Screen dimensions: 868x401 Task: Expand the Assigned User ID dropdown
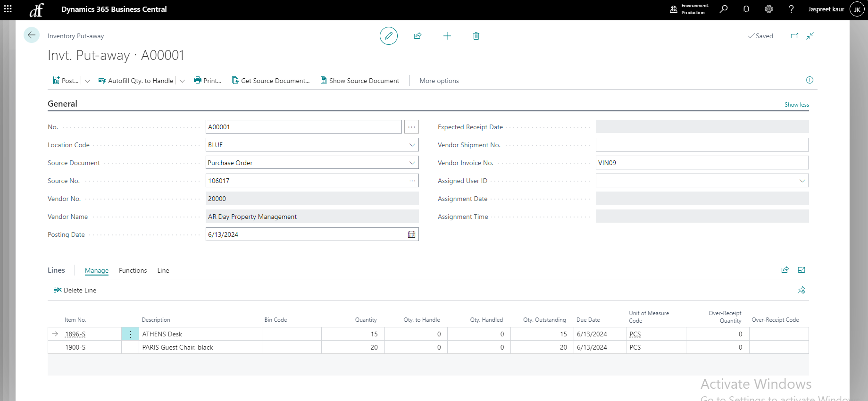(x=802, y=181)
